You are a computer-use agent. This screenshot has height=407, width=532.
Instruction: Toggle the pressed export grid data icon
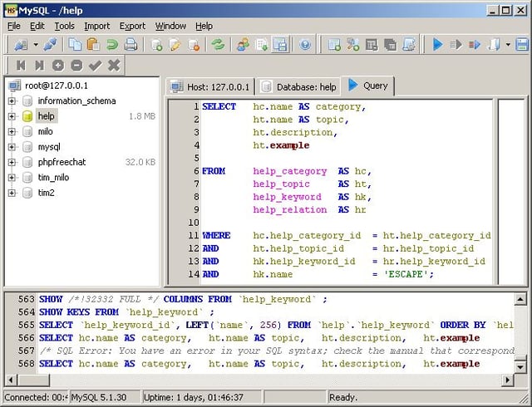(x=280, y=44)
